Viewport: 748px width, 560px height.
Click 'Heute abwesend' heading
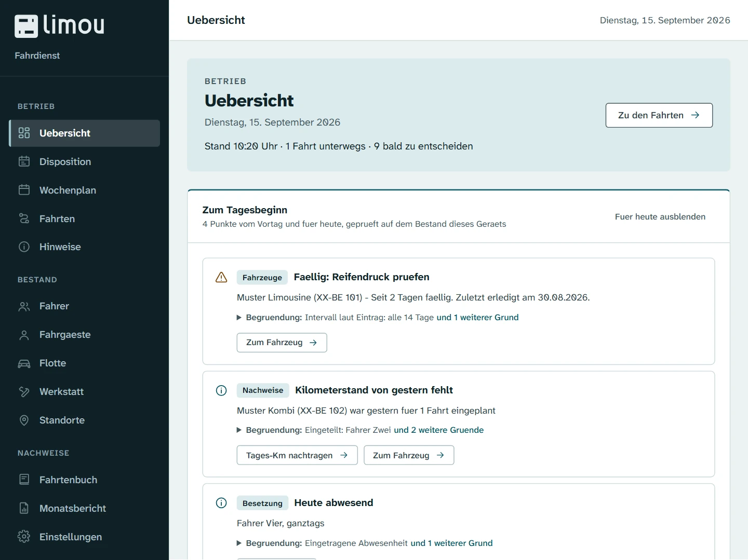(x=333, y=503)
